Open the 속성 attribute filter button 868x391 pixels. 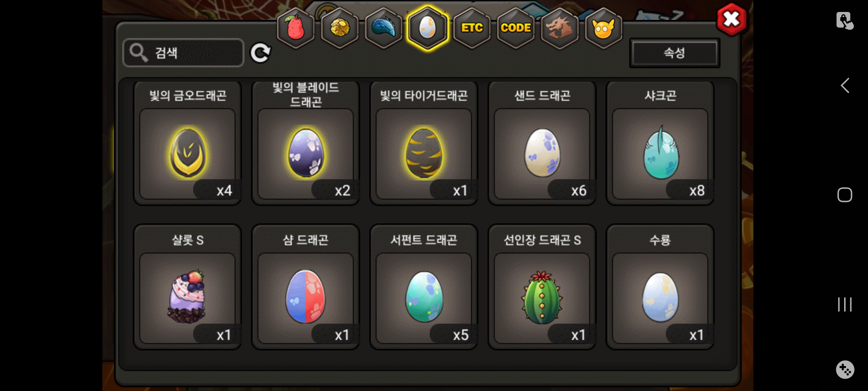click(675, 53)
